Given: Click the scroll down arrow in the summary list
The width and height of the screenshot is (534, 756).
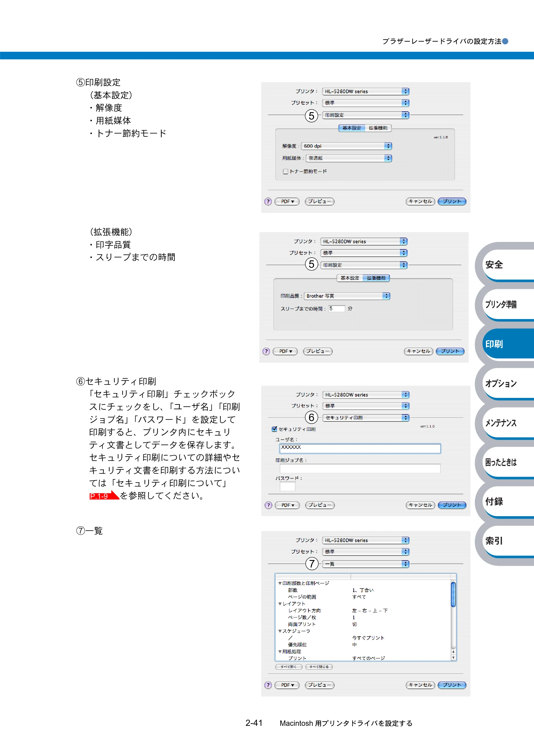Looking at the screenshot, I should click(x=453, y=658).
